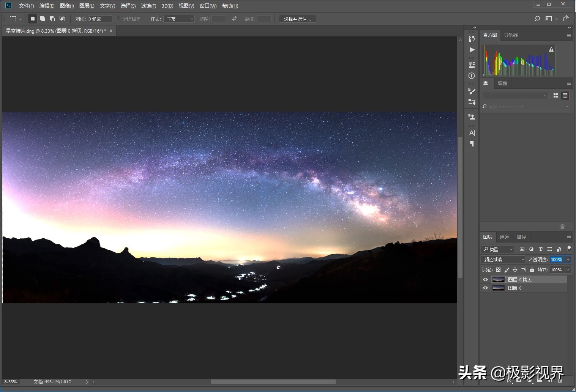576x392 pixels.
Task: Toggle the layer filter on/off switch
Action: pyautogui.click(x=569, y=249)
